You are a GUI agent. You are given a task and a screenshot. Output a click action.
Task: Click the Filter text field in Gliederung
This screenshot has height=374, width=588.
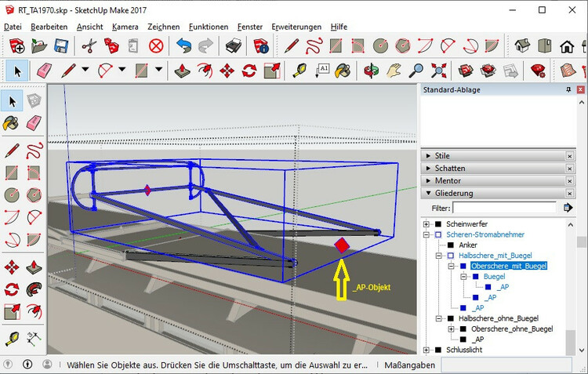[x=504, y=209]
